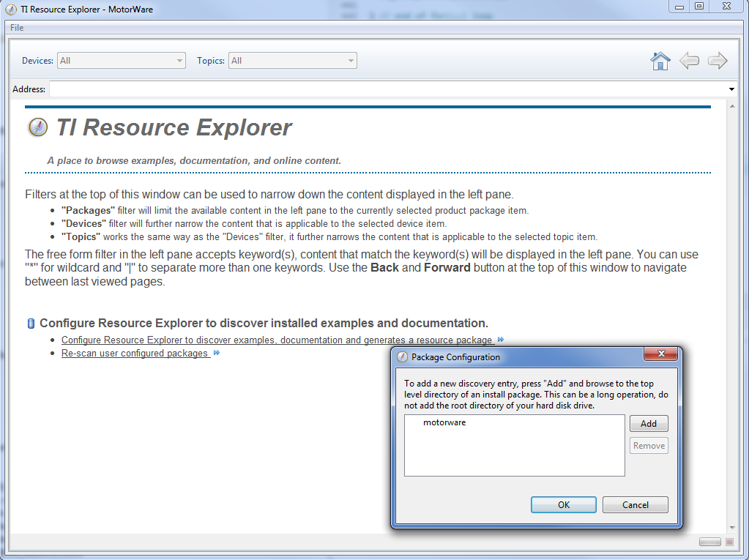
Task: Open the File menu
Action: (16, 26)
